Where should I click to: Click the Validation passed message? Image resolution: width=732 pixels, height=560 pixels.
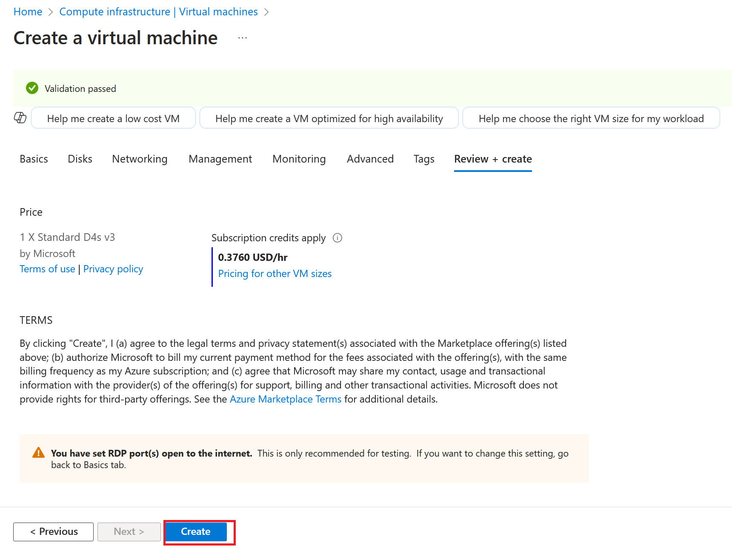point(80,89)
